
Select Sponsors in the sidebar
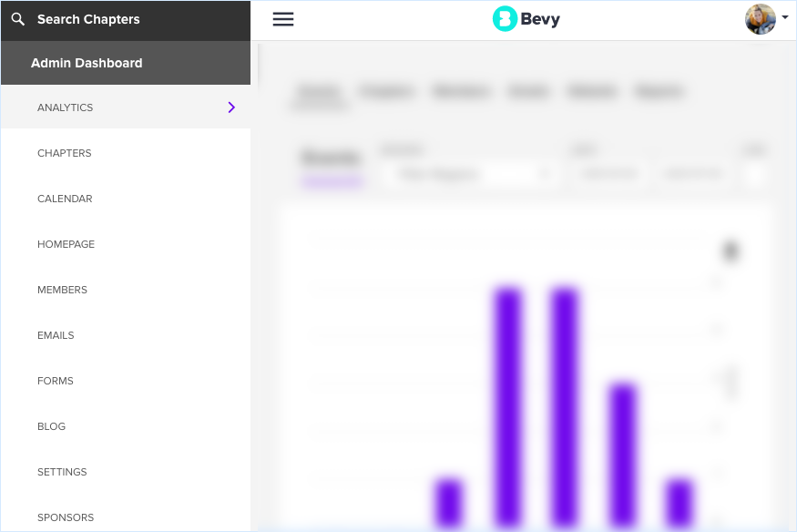tap(66, 517)
